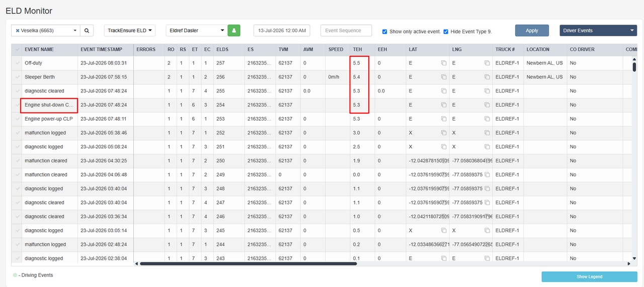Click the Event Sequence input field
The image size is (644, 287).
(x=346, y=31)
